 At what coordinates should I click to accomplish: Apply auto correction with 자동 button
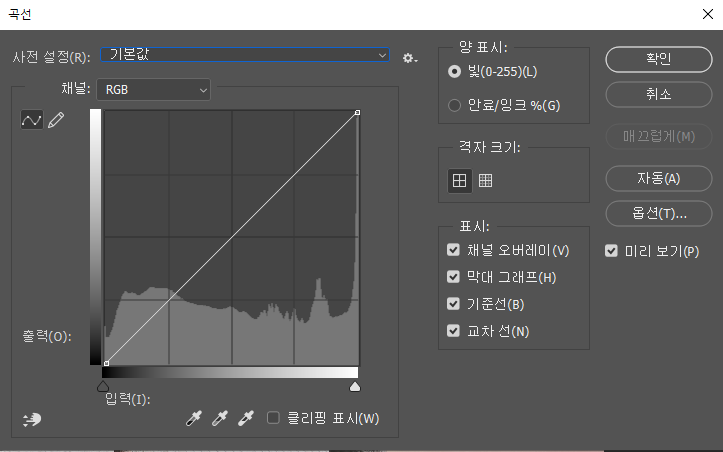658,178
